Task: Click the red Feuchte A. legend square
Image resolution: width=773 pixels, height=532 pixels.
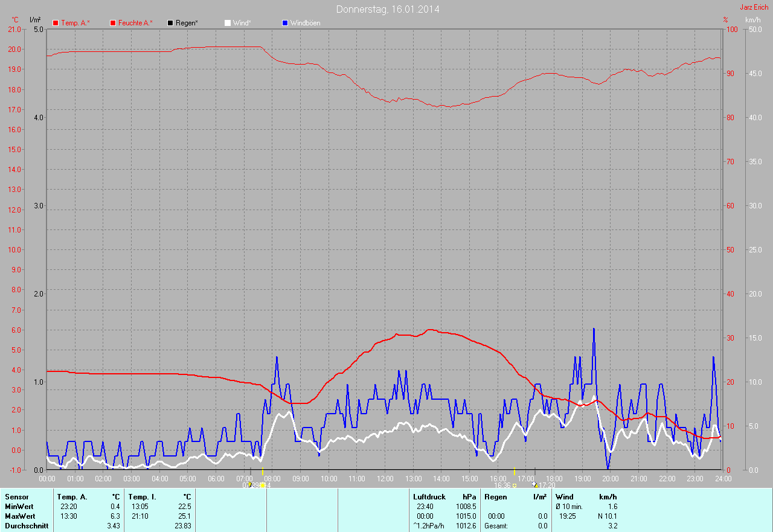Action: pyautogui.click(x=113, y=23)
